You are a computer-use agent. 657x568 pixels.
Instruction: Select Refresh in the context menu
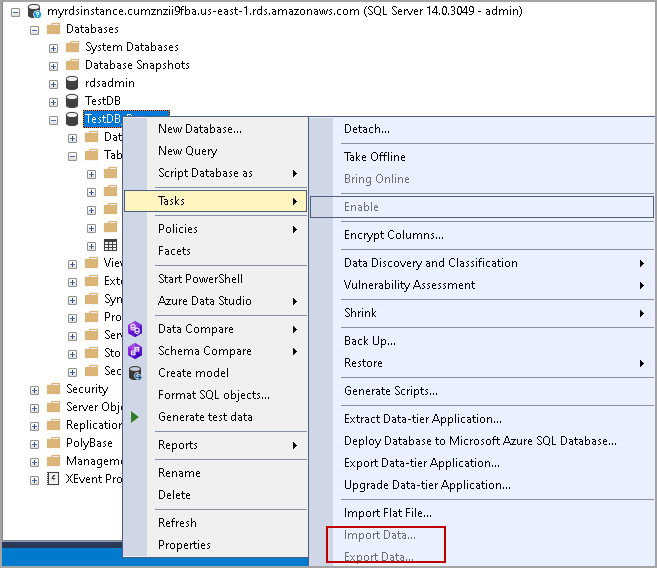click(x=216, y=523)
